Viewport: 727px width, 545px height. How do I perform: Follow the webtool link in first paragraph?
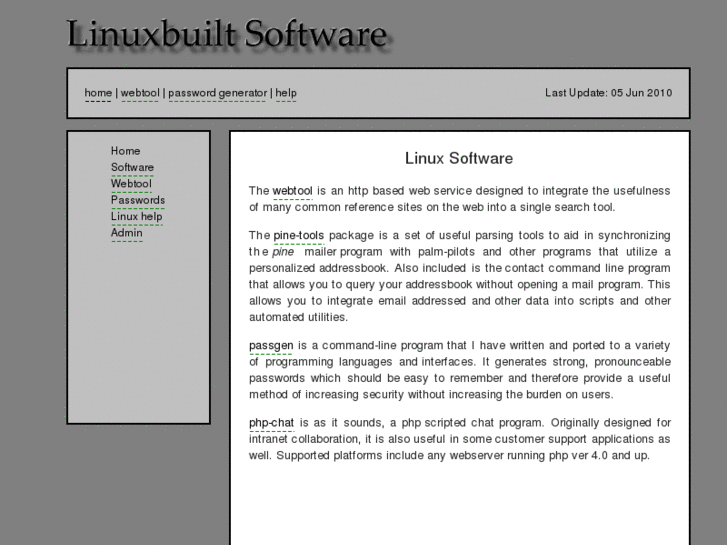[293, 191]
